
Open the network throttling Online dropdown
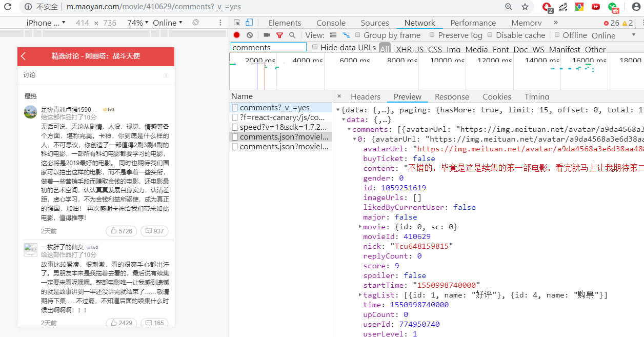pyautogui.click(x=613, y=35)
